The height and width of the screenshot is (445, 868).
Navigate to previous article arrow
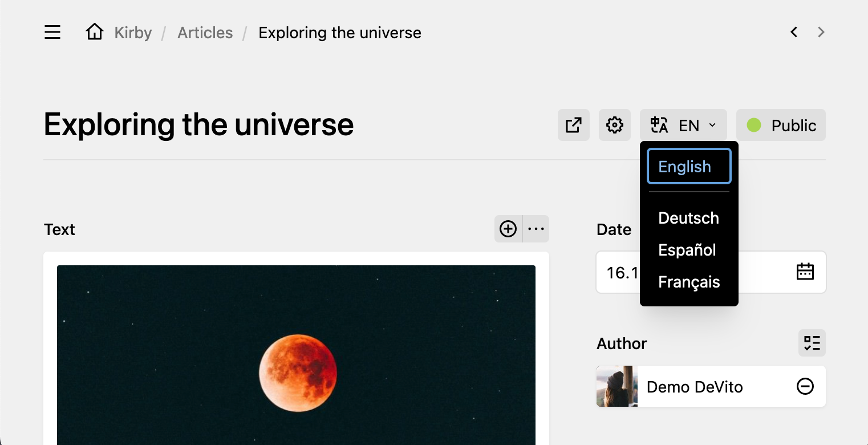[x=794, y=33]
